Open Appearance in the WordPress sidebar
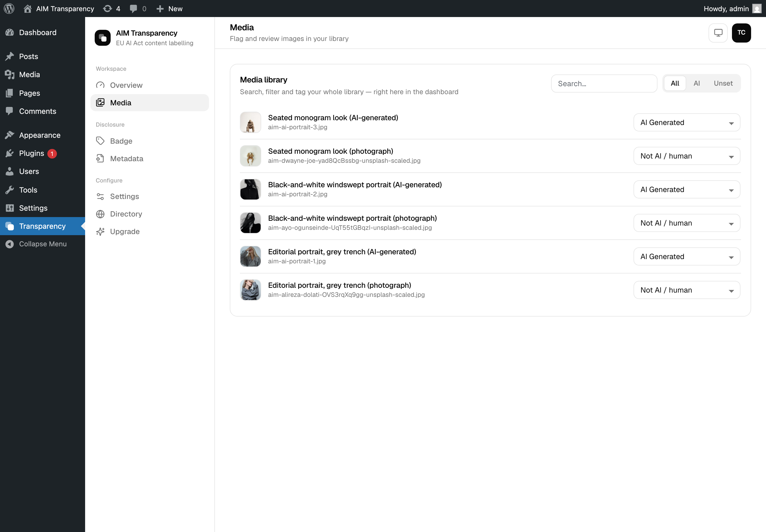 tap(42, 135)
